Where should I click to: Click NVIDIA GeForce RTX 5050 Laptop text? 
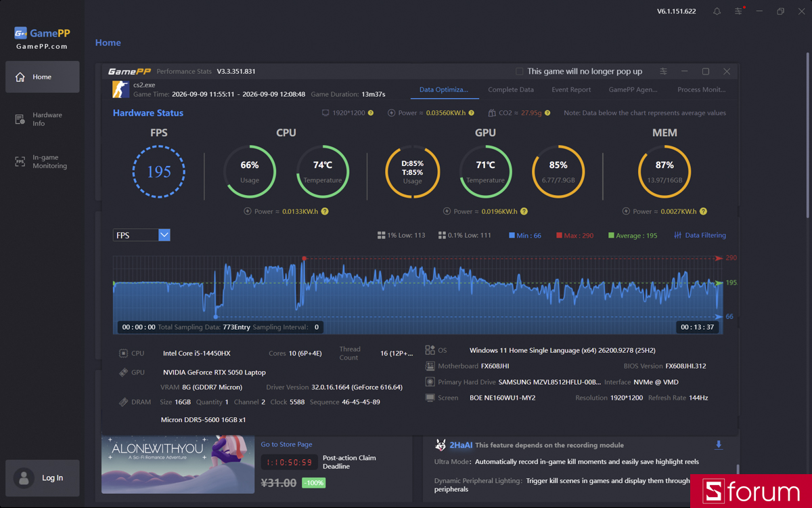pos(215,373)
